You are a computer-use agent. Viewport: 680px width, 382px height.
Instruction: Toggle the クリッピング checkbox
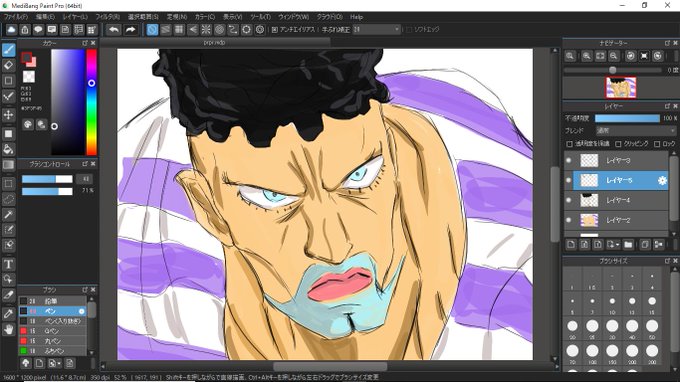[618, 144]
